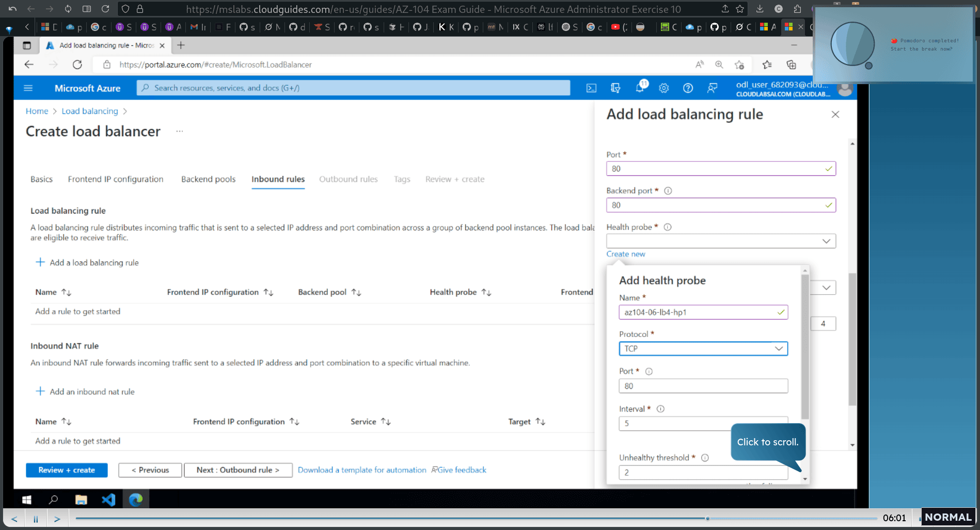
Task: Open a new tab in Edge
Action: [x=181, y=45]
